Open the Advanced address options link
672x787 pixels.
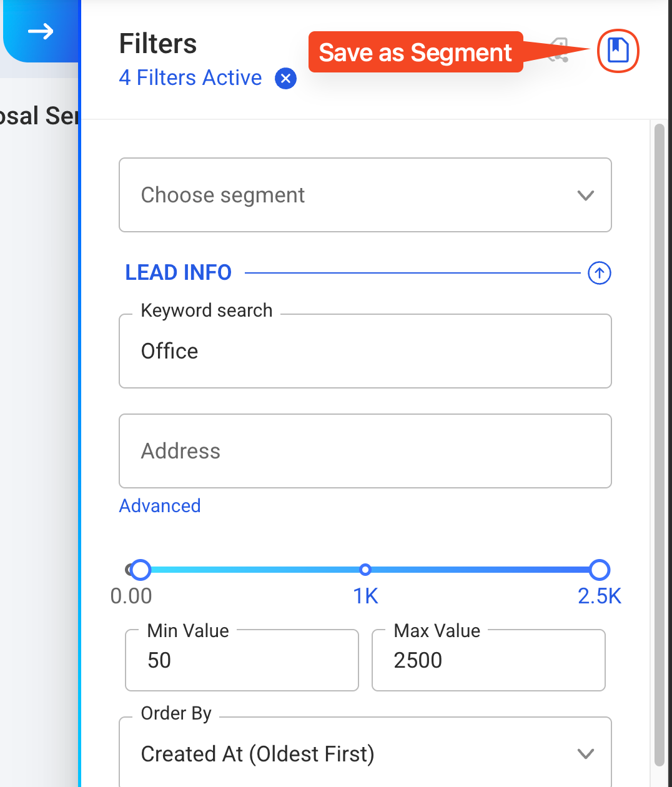click(160, 506)
